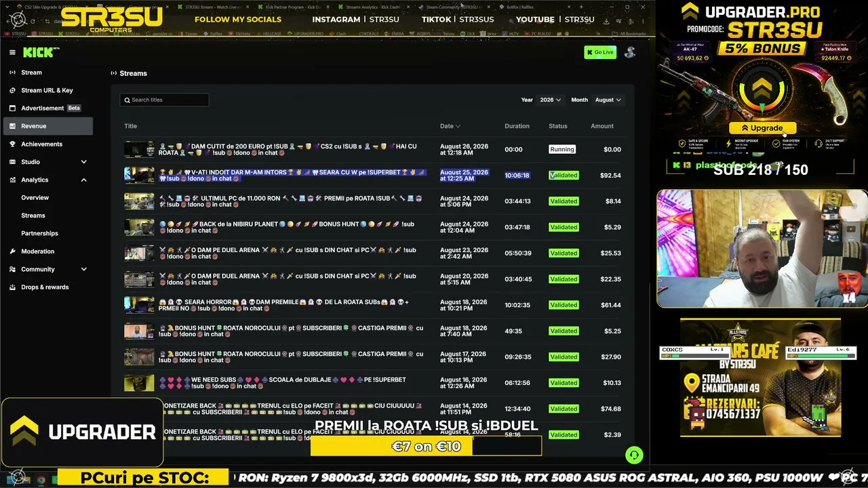
Task: Sort streams by Title column header
Action: pos(130,126)
